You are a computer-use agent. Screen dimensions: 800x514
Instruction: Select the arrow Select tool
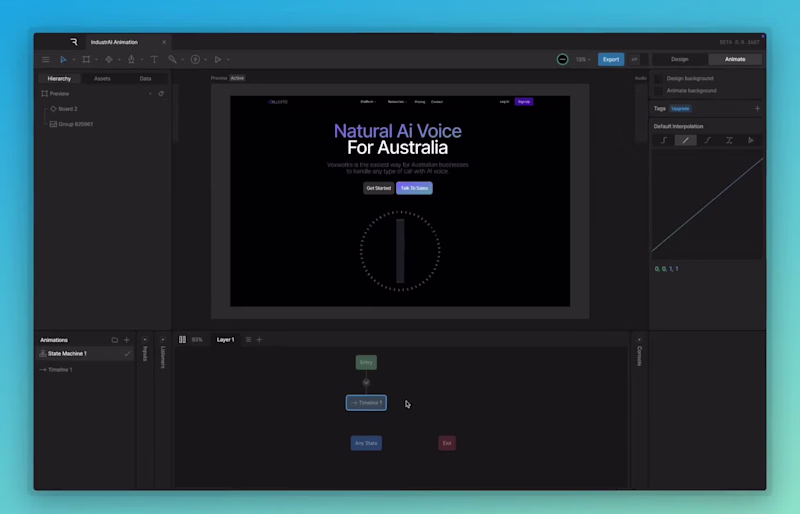63,60
